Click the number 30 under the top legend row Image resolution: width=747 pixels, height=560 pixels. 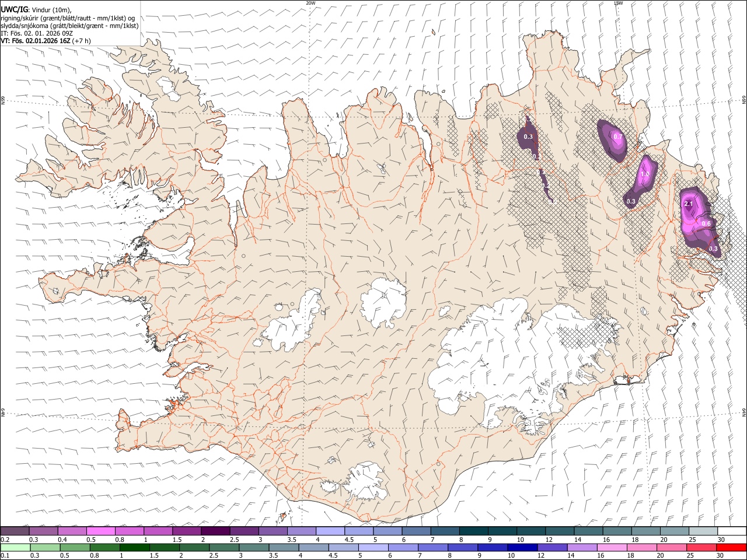720,540
